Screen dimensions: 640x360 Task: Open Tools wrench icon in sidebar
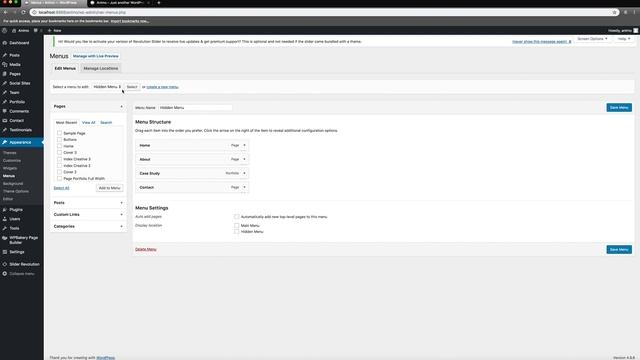[4, 228]
